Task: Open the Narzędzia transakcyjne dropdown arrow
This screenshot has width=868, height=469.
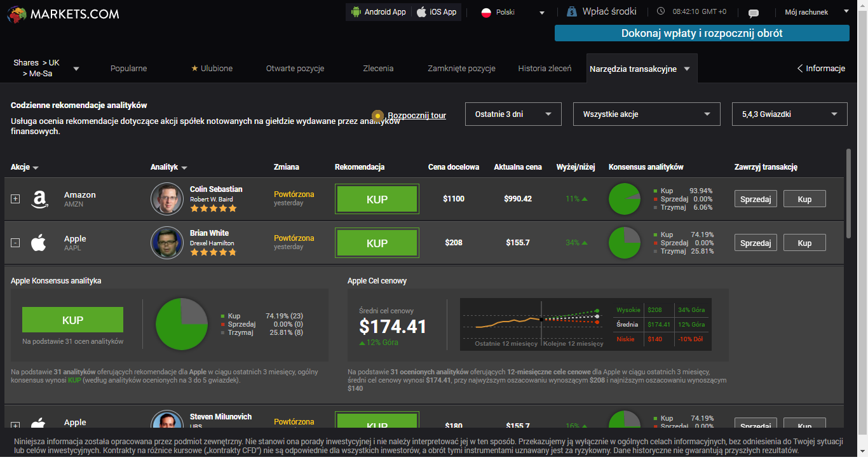Action: tap(687, 69)
